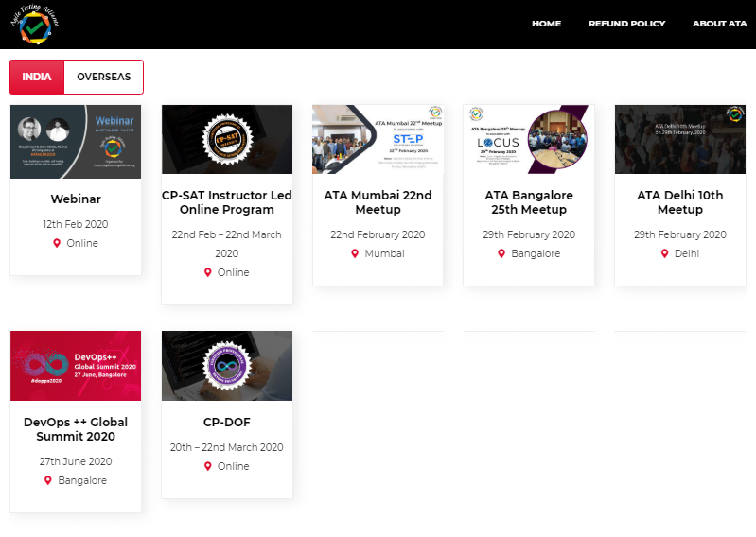This screenshot has height=537, width=756.
Task: Click 29th February 2020 on Bangalore card
Action: click(x=529, y=234)
